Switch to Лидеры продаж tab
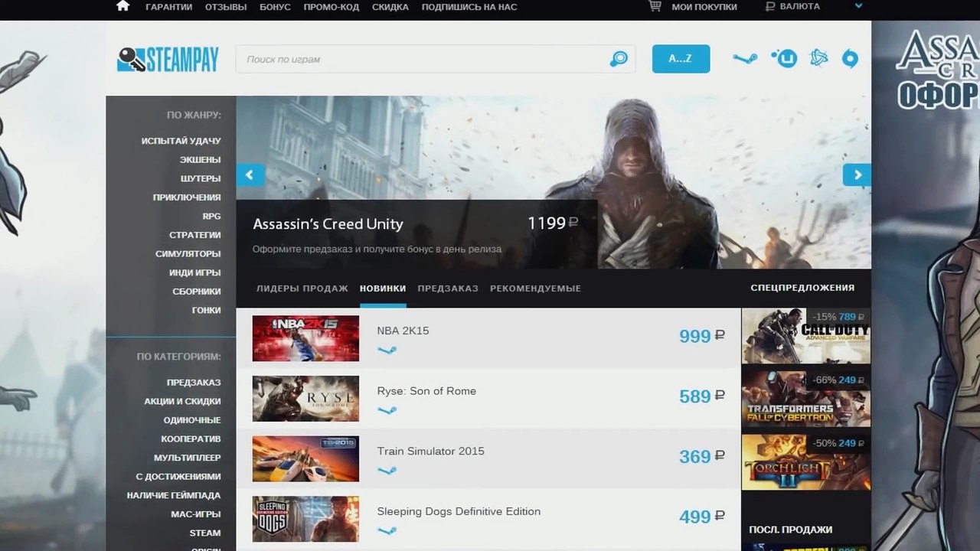 [x=302, y=289]
